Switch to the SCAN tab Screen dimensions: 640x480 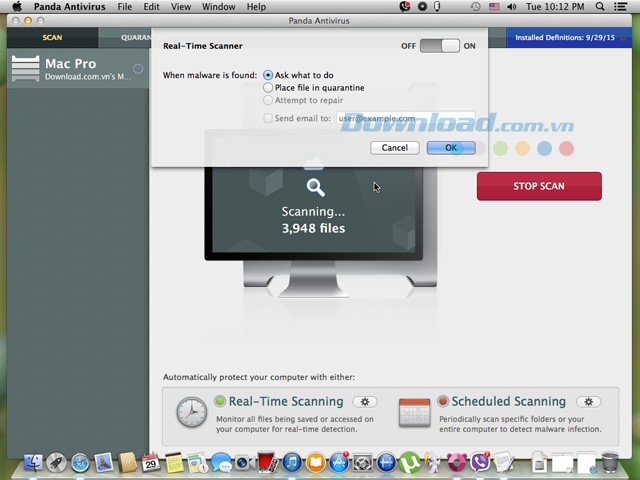coord(52,38)
